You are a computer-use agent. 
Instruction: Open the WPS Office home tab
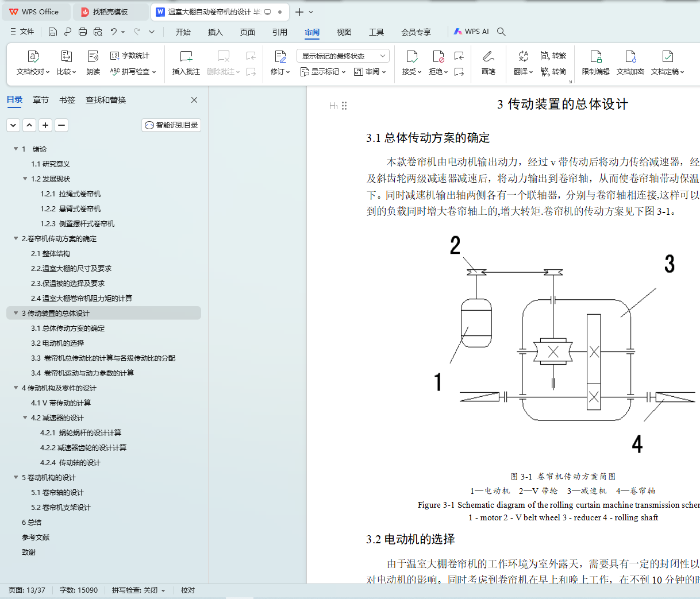35,11
